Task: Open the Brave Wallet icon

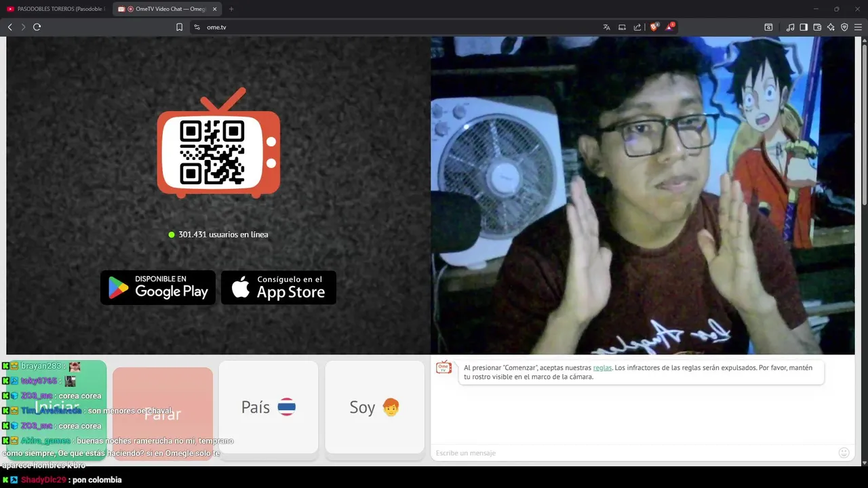Action: click(x=817, y=27)
